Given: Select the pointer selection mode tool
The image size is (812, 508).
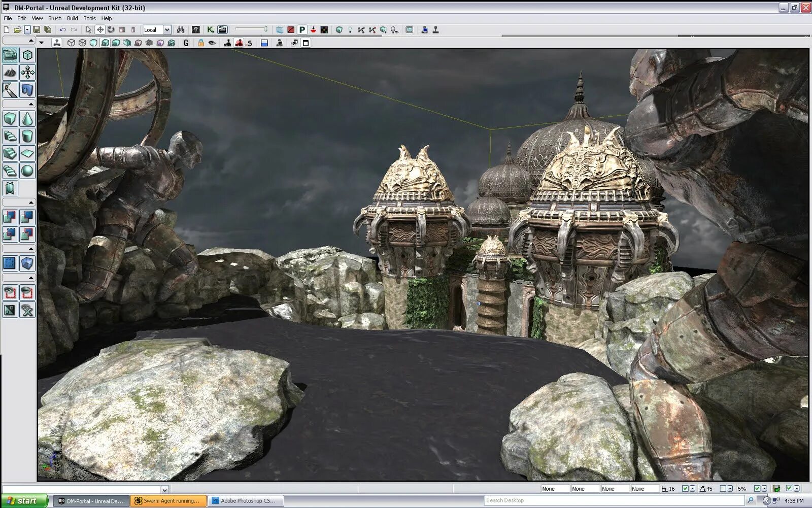Looking at the screenshot, I should coord(88,30).
